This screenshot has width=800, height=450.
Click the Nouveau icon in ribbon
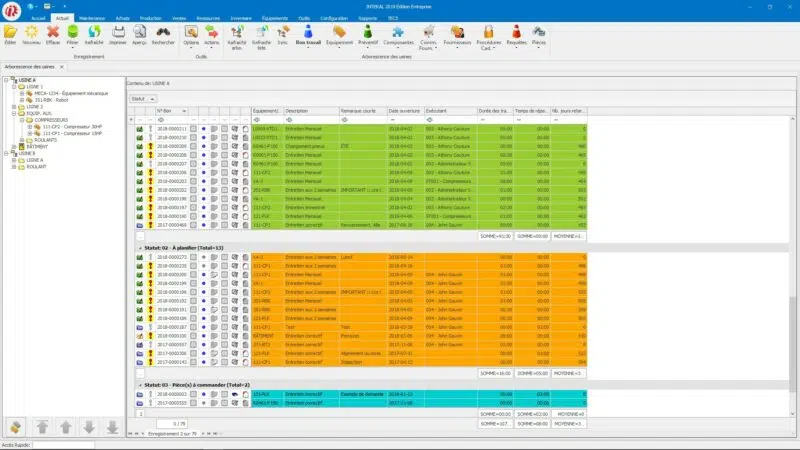pos(32,34)
